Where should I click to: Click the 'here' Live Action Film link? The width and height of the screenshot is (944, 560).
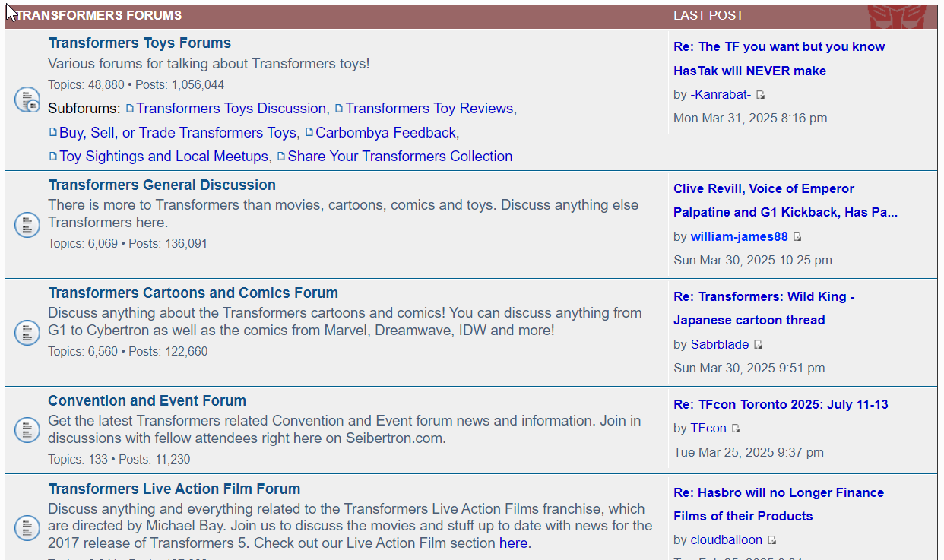click(513, 543)
